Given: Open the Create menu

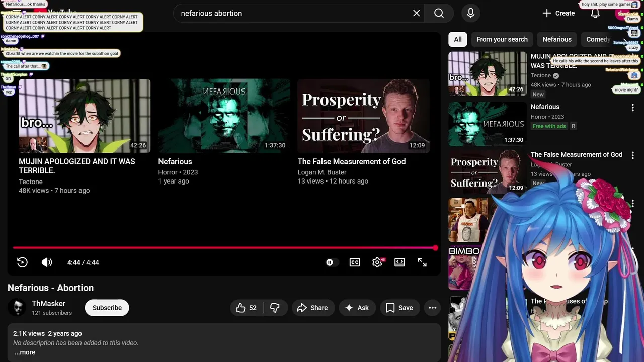Looking at the screenshot, I should coord(558,13).
